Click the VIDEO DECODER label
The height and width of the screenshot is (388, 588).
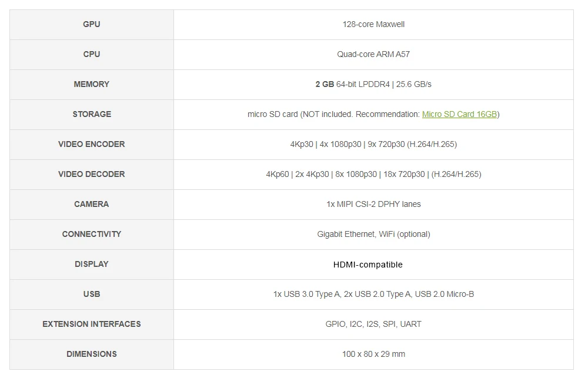click(92, 175)
